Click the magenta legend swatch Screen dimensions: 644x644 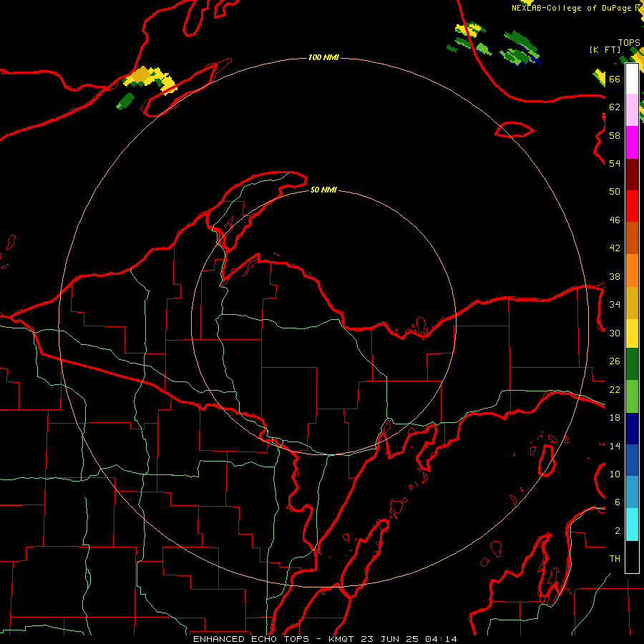[x=632, y=142]
